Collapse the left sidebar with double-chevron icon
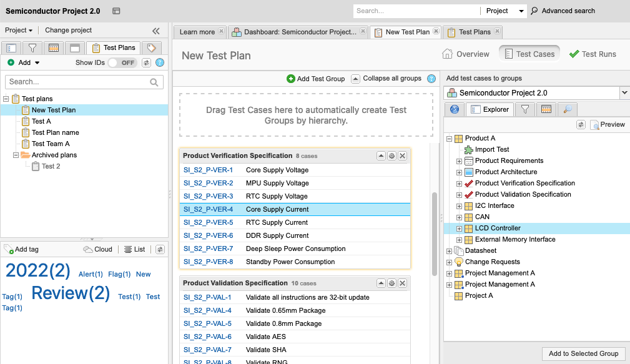The width and height of the screenshot is (630, 364). 156,31
